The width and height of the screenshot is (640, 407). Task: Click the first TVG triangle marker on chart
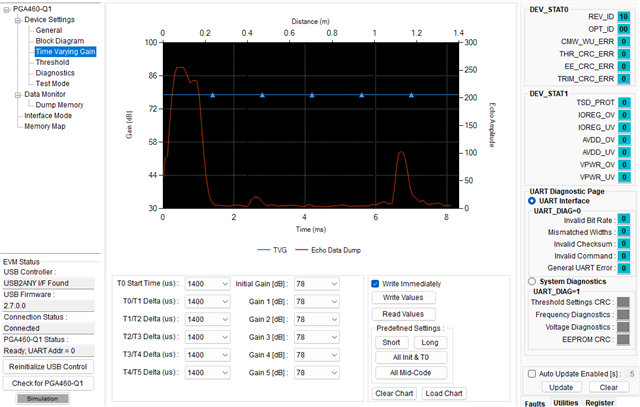click(x=213, y=95)
